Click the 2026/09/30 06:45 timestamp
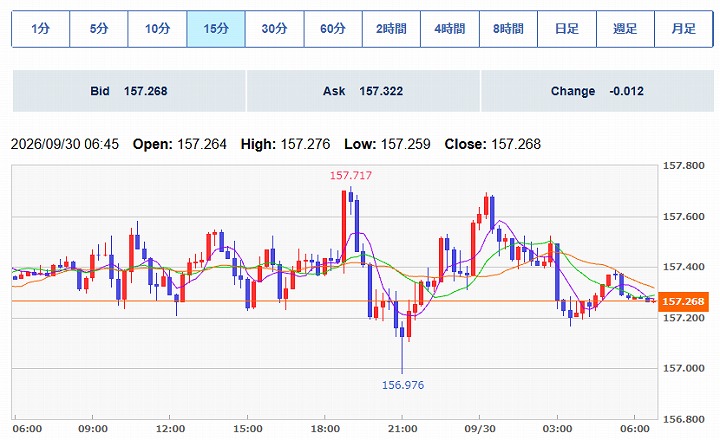Screen dimensions: 720x440 point(65,144)
